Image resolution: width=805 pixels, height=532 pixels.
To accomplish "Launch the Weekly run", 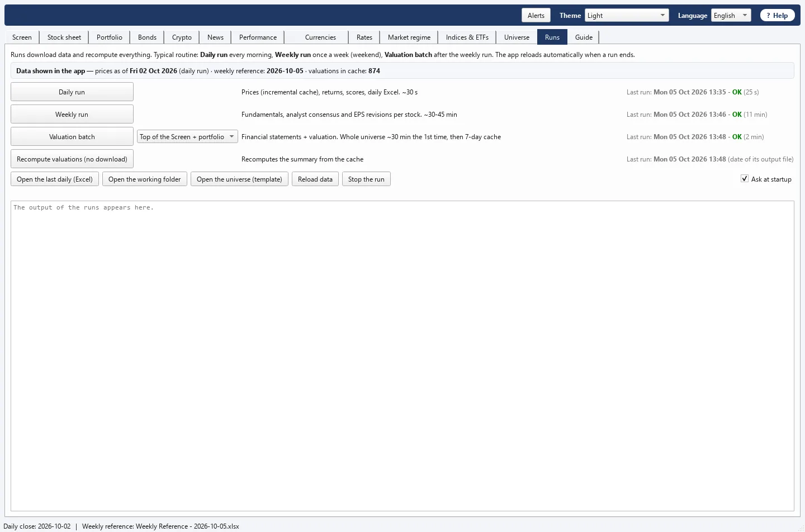I will pos(72,115).
